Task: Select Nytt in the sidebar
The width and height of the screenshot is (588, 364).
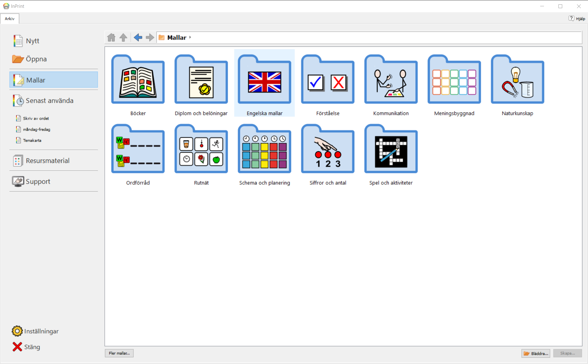Action: (32, 41)
